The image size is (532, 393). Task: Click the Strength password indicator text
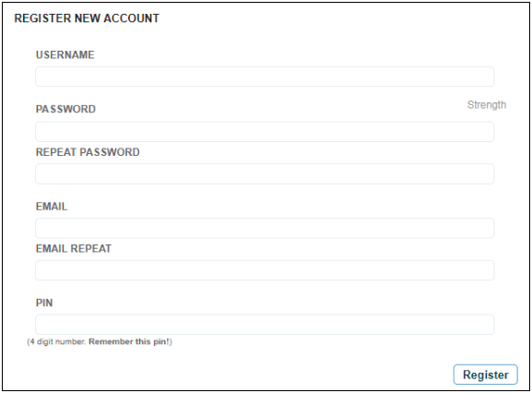487,105
